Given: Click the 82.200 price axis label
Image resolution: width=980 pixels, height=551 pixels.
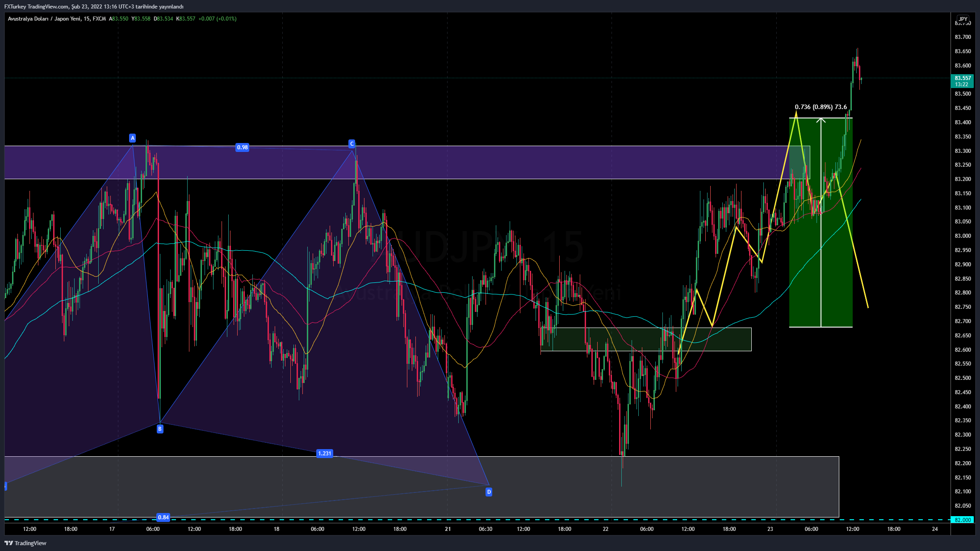Looking at the screenshot, I should tap(963, 463).
